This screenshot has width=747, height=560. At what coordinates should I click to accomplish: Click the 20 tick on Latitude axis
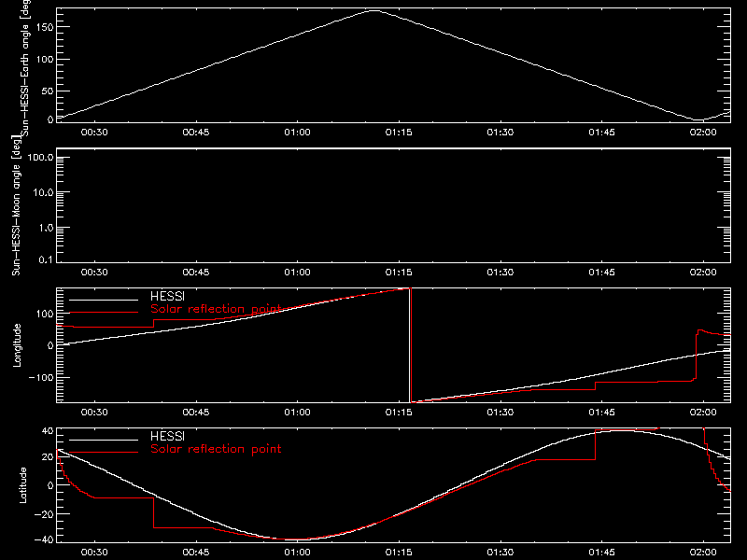(48, 457)
